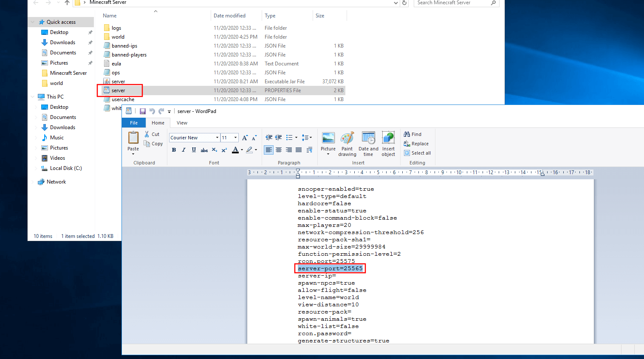Shrink the font size
This screenshot has height=359, width=644.
tap(254, 138)
